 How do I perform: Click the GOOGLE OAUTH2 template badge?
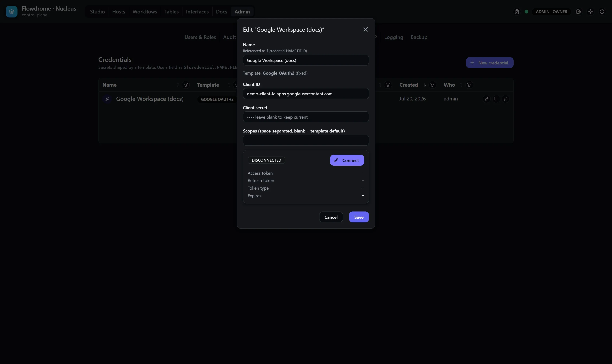[x=217, y=99]
